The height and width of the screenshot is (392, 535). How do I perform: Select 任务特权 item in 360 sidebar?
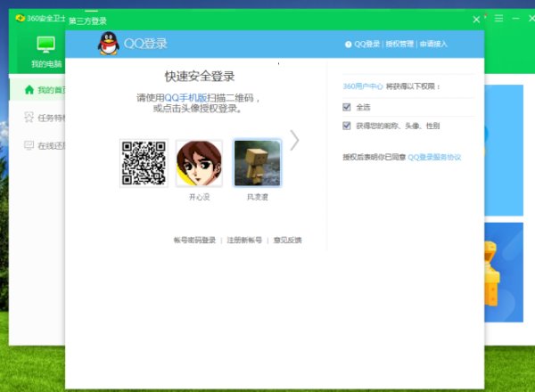pos(37,118)
